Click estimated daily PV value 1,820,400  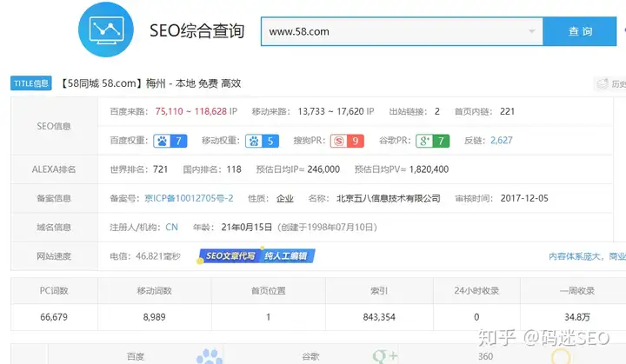[429, 169]
